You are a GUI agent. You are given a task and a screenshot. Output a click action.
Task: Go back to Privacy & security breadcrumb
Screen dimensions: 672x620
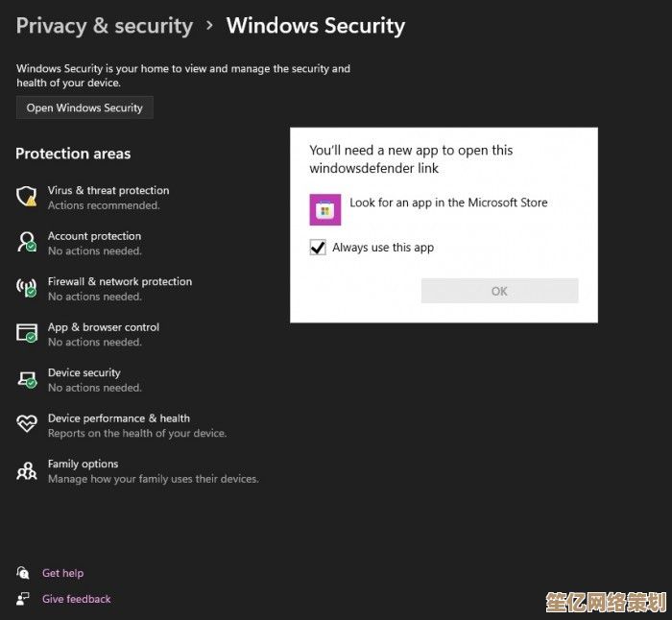click(104, 26)
